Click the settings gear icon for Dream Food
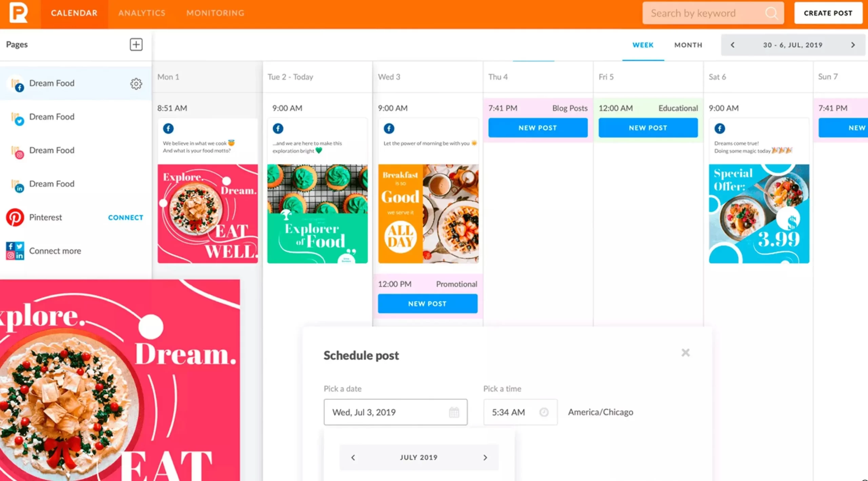The height and width of the screenshot is (481, 868). (x=135, y=83)
